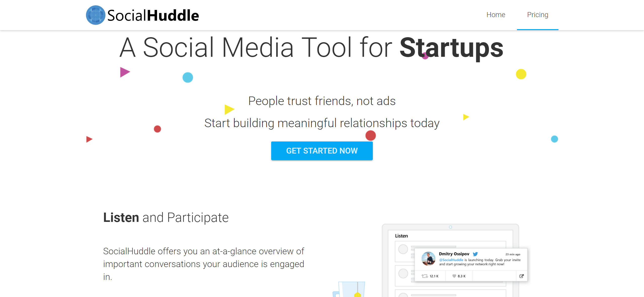Click the SocialHuddle wordmark text
The width and height of the screenshot is (644, 297).
coord(153,16)
